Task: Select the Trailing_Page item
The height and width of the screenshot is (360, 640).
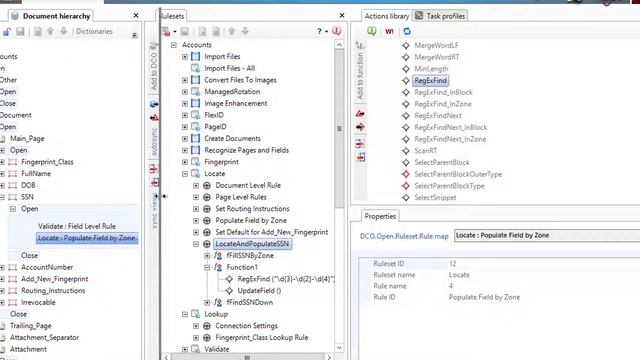Action: point(31,326)
